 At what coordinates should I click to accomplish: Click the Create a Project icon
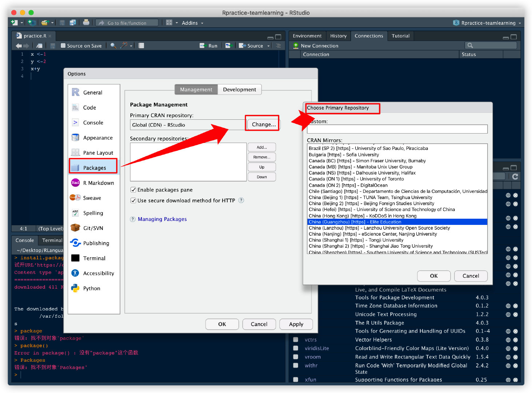[x=32, y=23]
